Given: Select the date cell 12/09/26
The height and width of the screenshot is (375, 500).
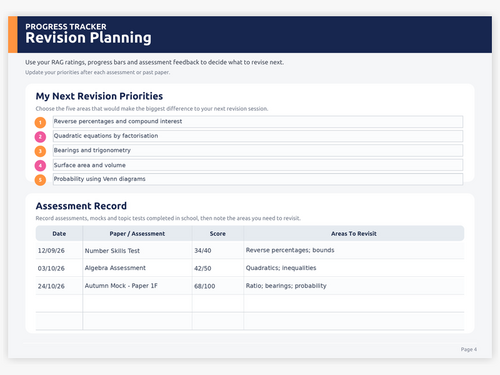Looking at the screenshot, I should tap(59, 250).
